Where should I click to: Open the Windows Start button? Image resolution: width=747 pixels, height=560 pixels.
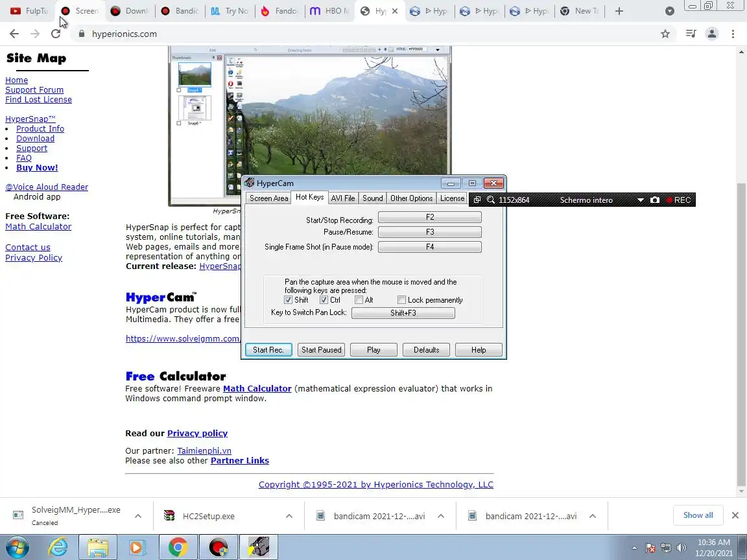17,547
